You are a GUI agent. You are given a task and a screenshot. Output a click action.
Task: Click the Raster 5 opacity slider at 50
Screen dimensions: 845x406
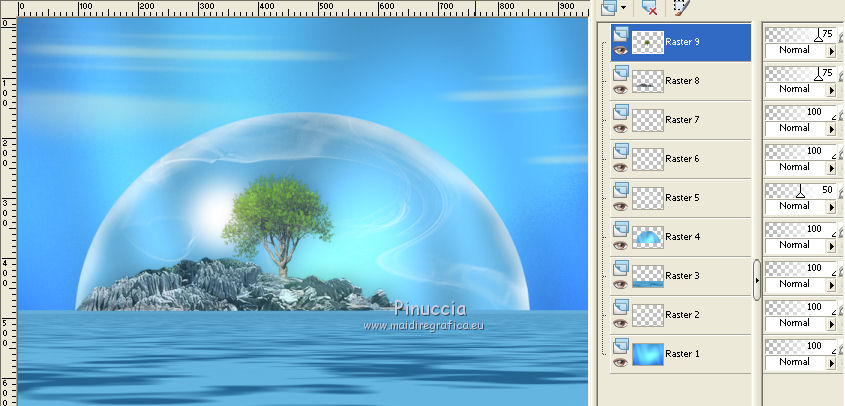pyautogui.click(x=800, y=191)
